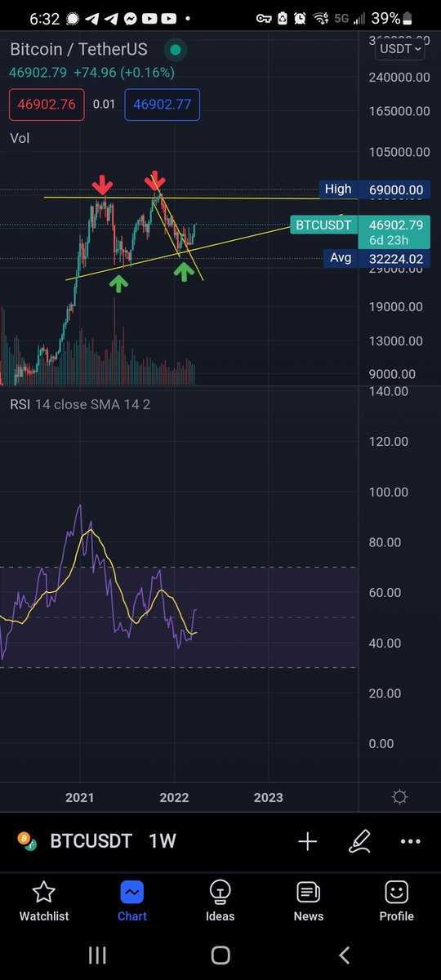Tap the red sell price 46902.76 box

pyautogui.click(x=45, y=105)
